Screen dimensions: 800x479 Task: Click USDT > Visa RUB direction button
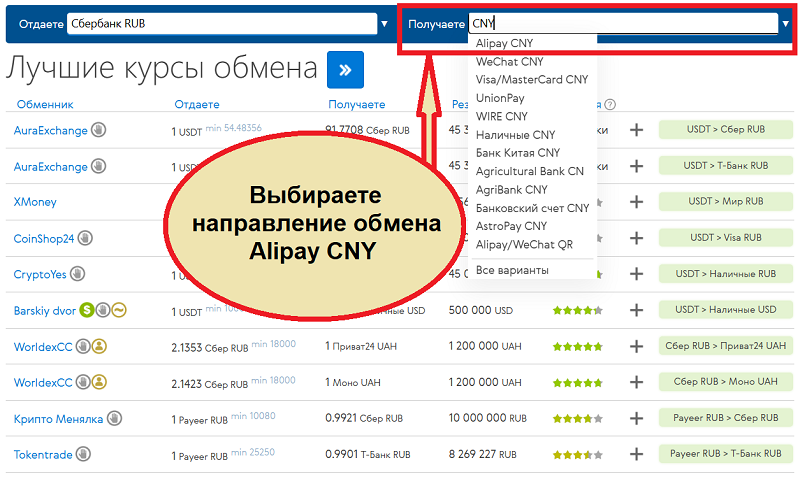point(726,238)
